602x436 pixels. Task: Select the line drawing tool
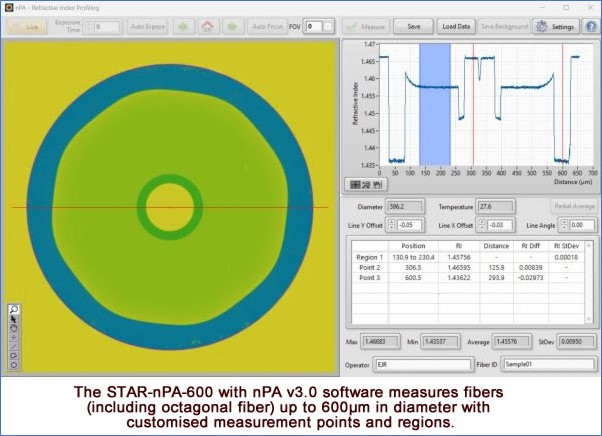(14, 347)
